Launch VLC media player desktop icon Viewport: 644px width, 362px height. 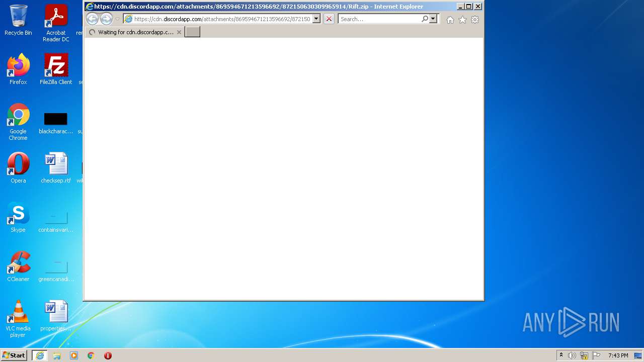[18, 319]
